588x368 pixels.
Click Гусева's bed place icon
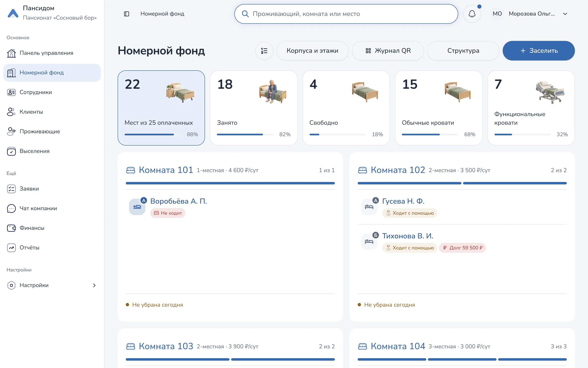[369, 207]
